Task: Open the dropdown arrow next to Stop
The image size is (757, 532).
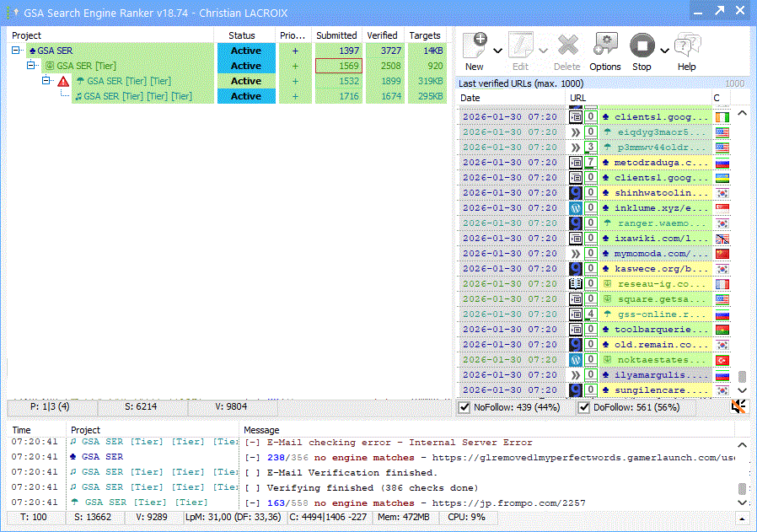Action: click(x=664, y=51)
